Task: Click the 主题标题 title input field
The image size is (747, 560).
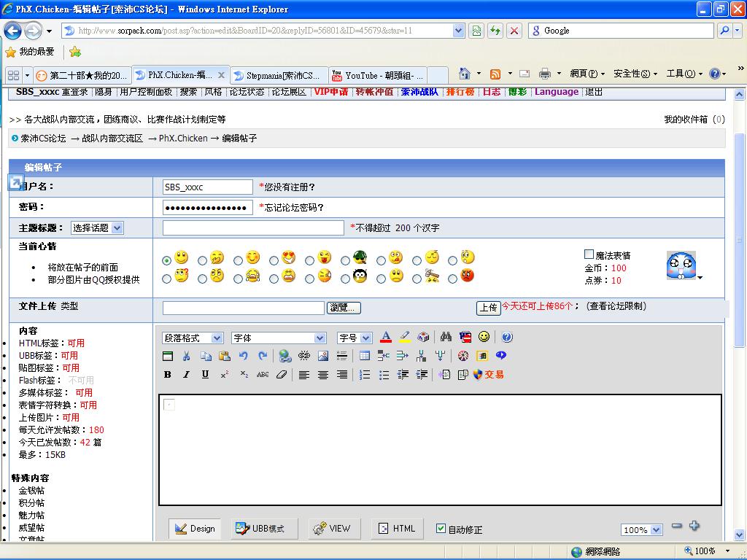Action: click(x=252, y=228)
